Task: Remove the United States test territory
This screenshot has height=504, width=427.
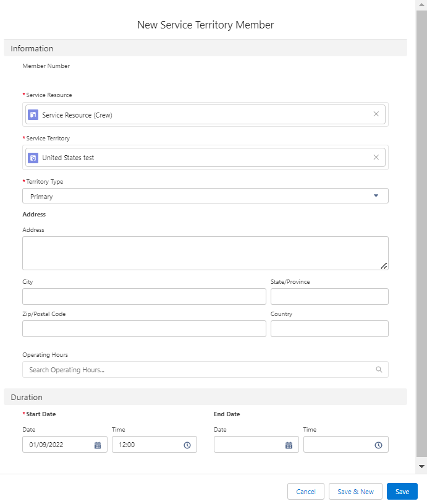Action: click(x=376, y=158)
